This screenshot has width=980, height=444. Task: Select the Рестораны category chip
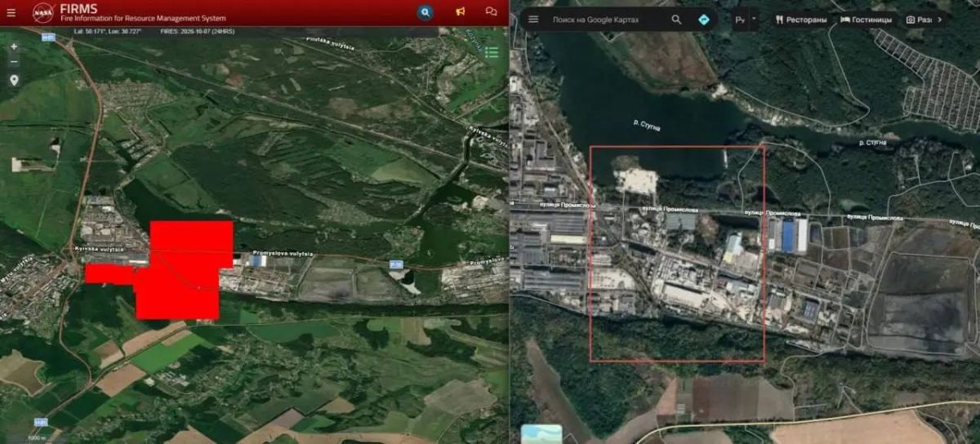(801, 20)
